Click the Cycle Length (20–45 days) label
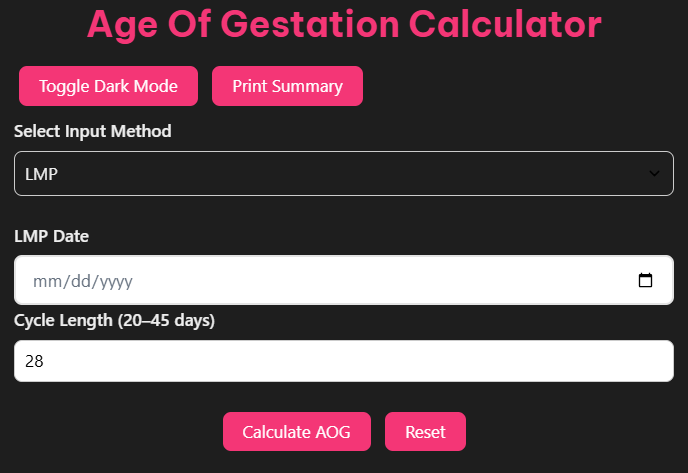Viewport: 688px width, 473px height. click(x=114, y=320)
